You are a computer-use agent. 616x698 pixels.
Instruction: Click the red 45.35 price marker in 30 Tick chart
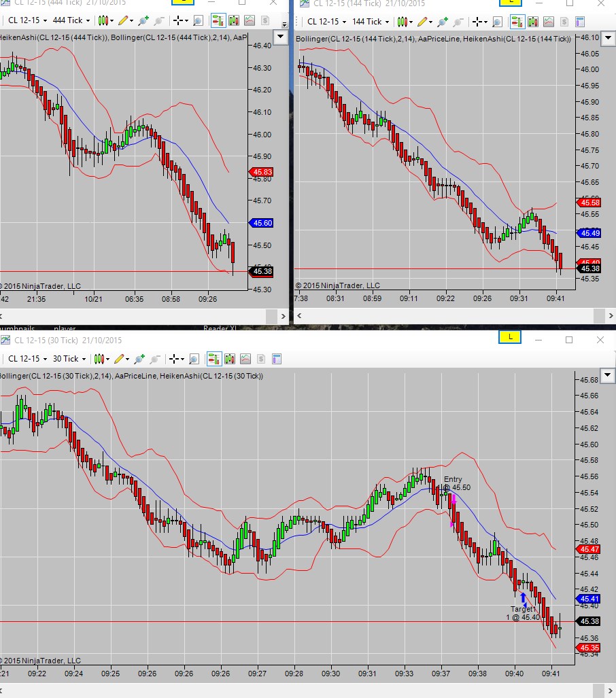pos(588,648)
